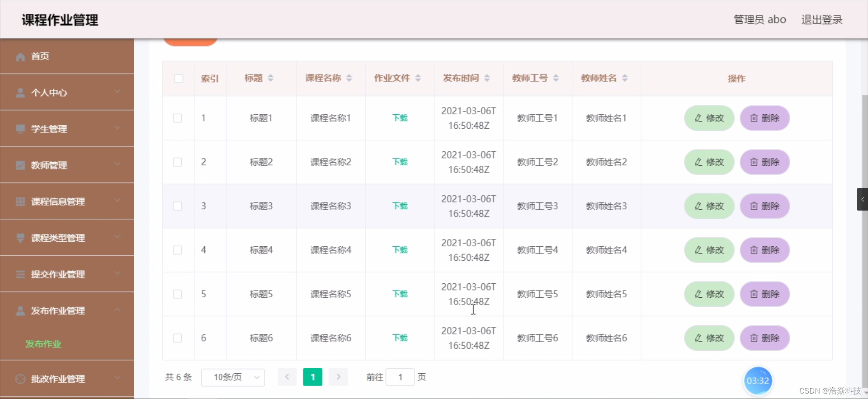868x399 pixels.
Task: Click 修改 for row 标题3
Action: tap(709, 206)
